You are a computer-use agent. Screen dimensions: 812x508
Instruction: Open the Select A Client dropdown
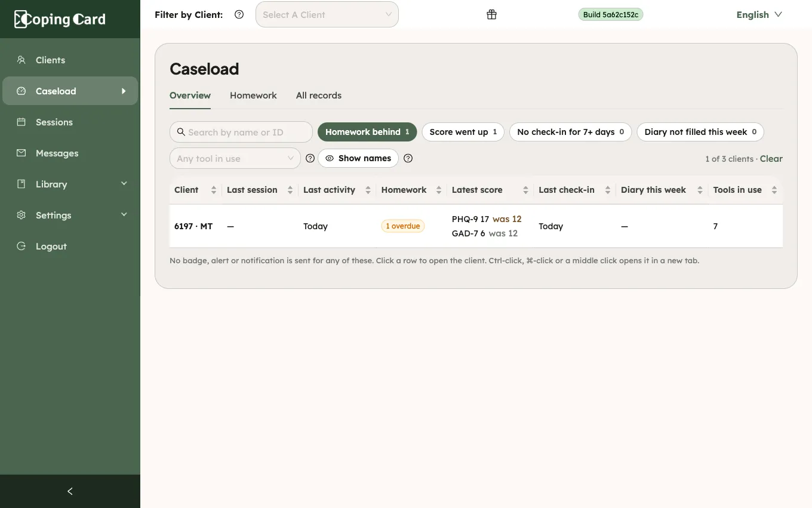pos(327,14)
